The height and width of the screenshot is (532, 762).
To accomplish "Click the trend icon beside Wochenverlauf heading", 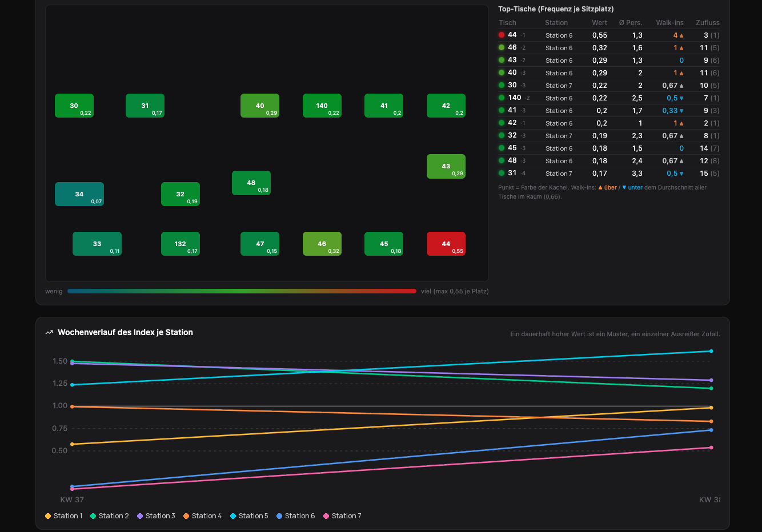I will [x=49, y=332].
